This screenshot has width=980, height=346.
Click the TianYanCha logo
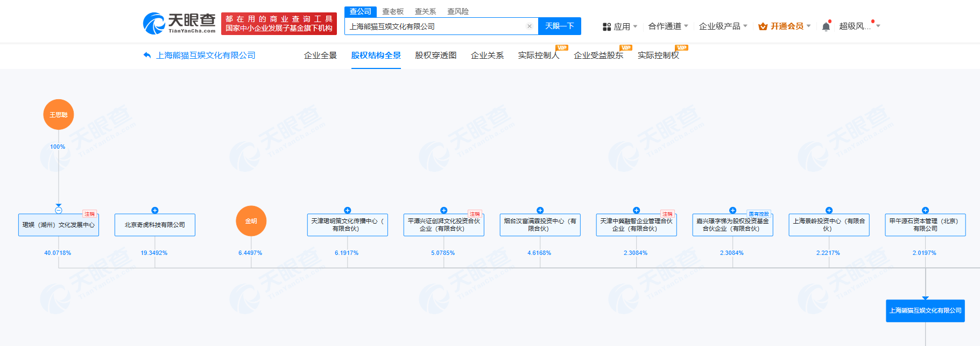tap(179, 23)
